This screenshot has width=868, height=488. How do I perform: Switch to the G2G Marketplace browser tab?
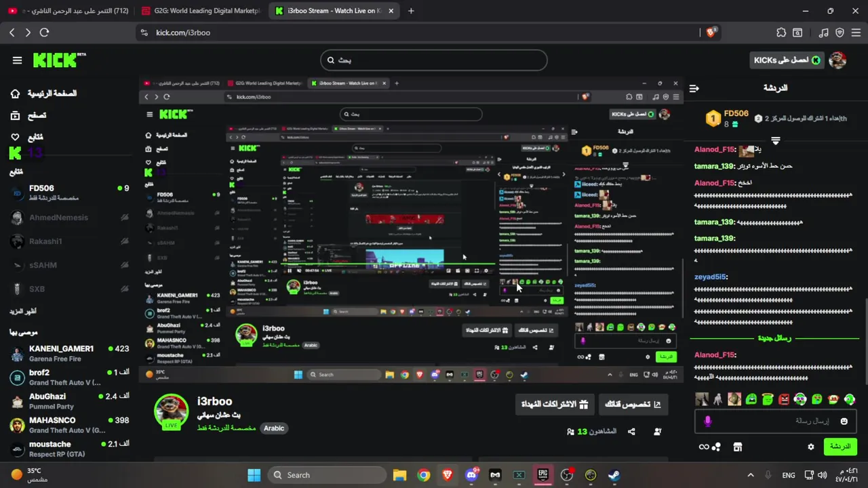point(201,11)
